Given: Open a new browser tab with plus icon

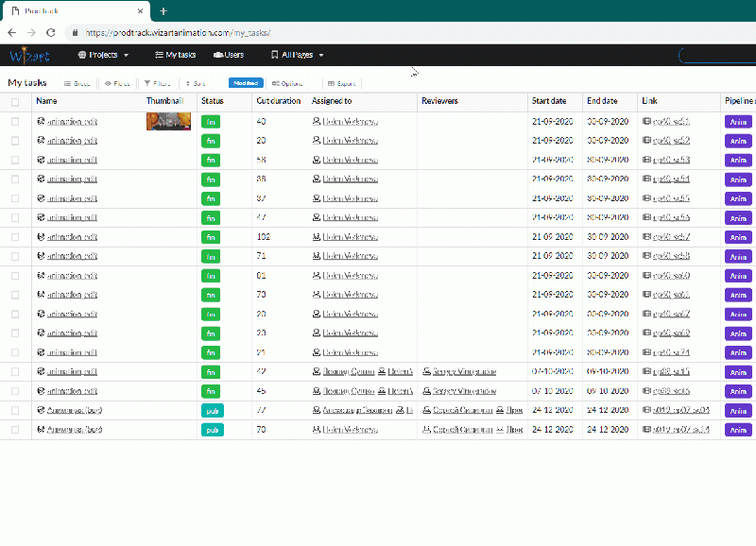Looking at the screenshot, I should [163, 11].
